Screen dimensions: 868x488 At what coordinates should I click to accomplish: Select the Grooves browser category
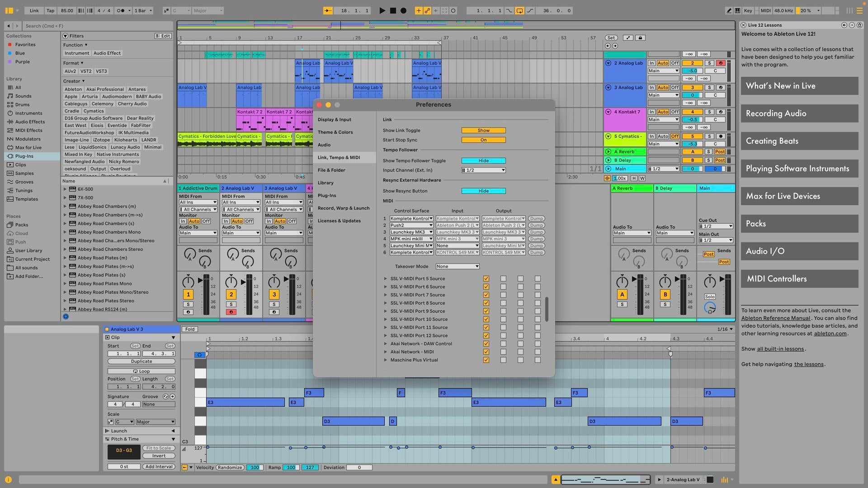click(23, 182)
